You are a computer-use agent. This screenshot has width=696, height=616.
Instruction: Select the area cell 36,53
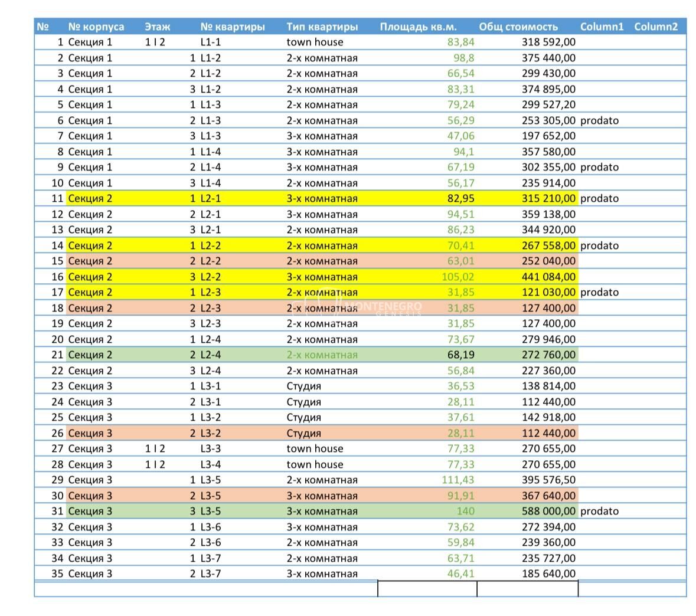tap(460, 386)
